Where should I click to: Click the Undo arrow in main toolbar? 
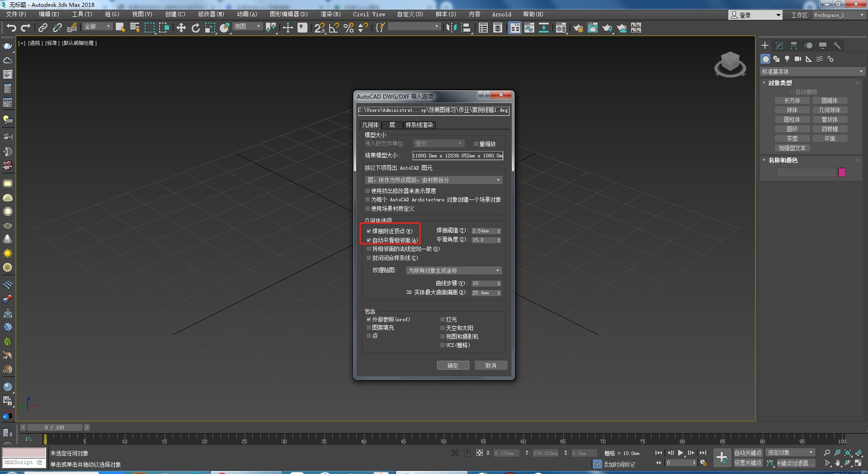pyautogui.click(x=11, y=28)
